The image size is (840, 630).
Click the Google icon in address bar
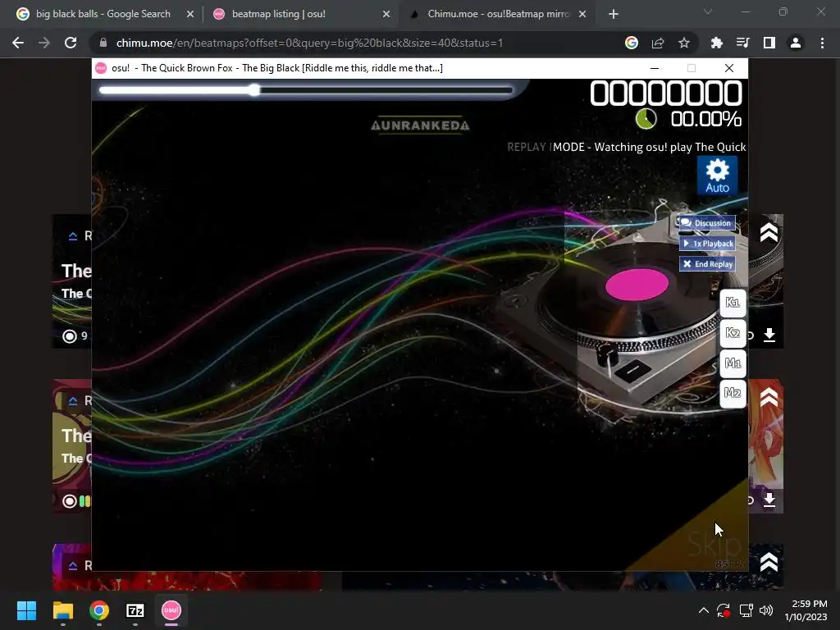[632, 43]
